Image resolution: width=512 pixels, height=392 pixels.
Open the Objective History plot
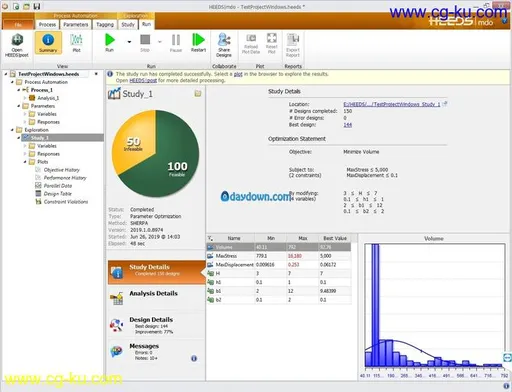coord(62,170)
